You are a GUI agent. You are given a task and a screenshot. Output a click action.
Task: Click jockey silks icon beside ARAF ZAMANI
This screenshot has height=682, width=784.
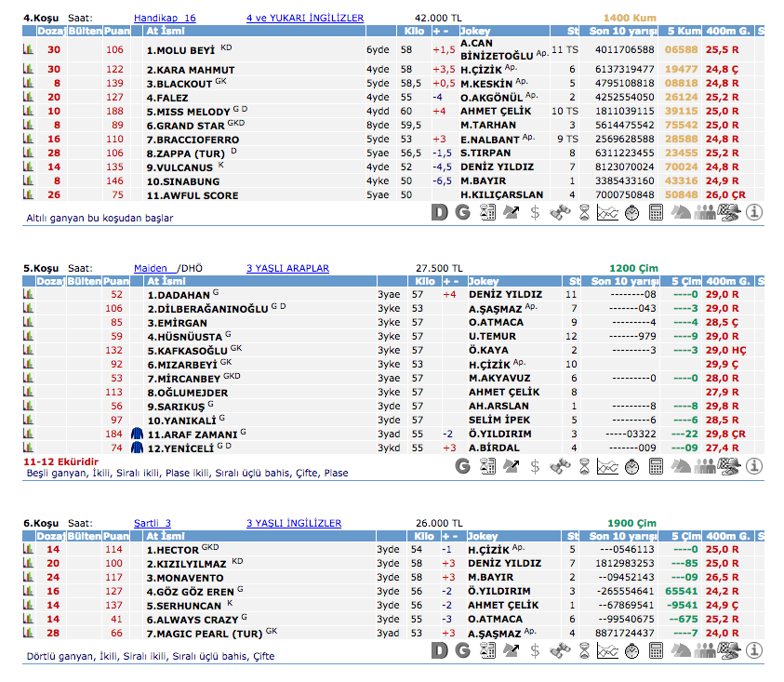coord(138,434)
